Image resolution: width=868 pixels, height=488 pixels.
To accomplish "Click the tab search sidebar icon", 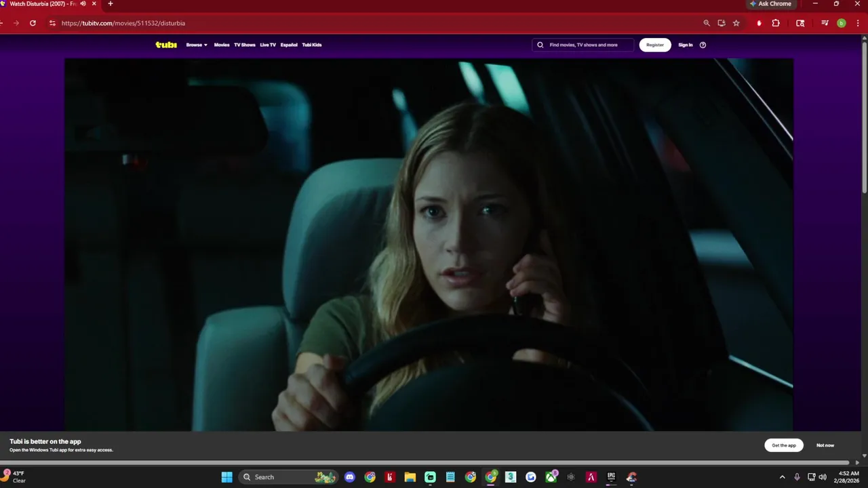I will (x=800, y=23).
